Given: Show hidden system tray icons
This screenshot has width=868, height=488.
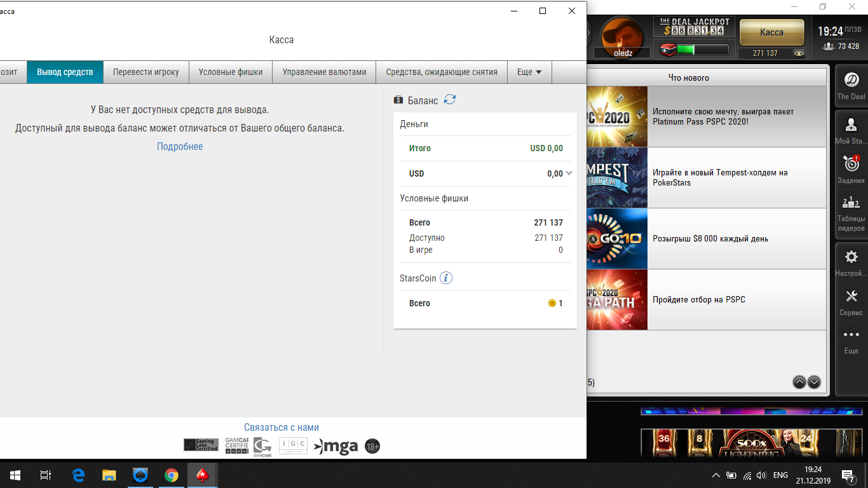Looking at the screenshot, I should tap(715, 475).
